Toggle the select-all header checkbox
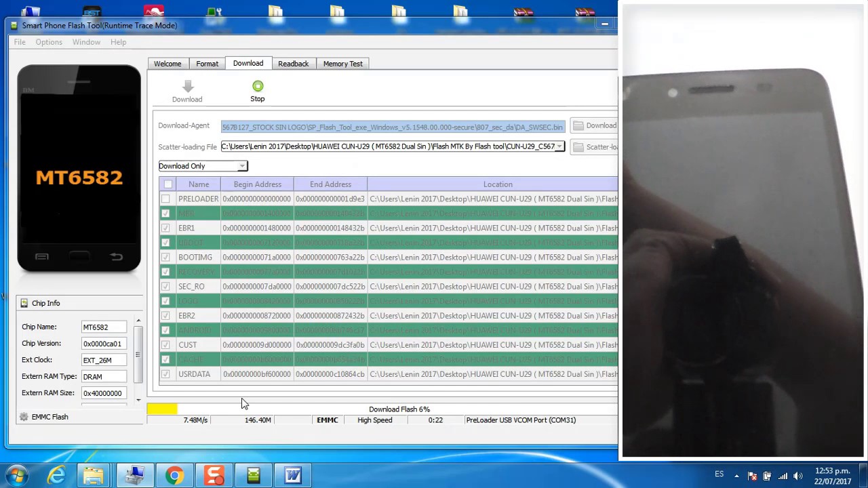This screenshot has height=488, width=868. [168, 184]
